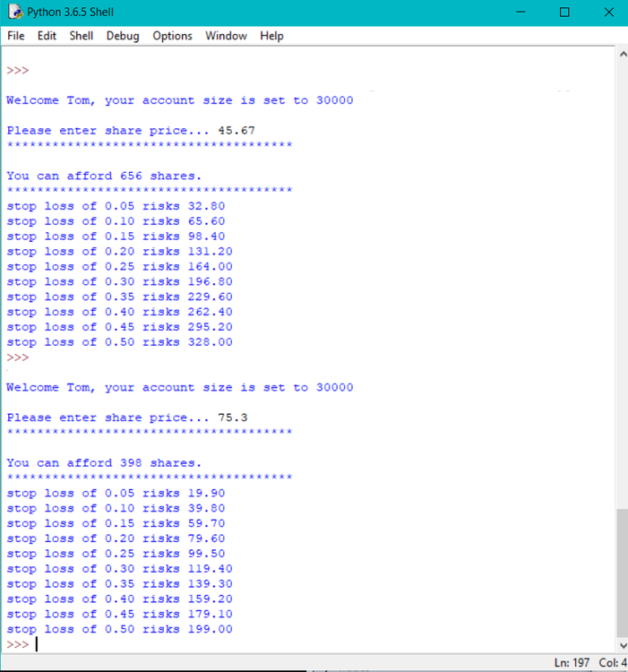628x672 pixels.
Task: Click the 'Ln: 197' status bar entry
Action: (572, 662)
